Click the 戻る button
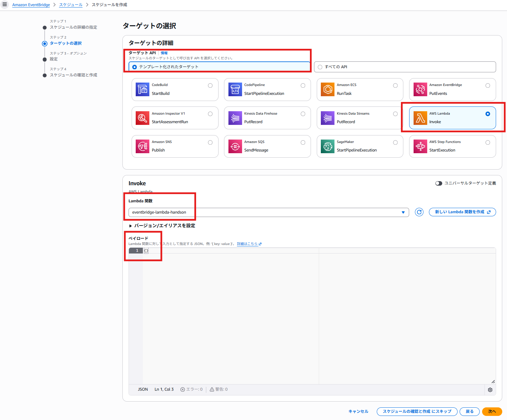This screenshot has width=507, height=420. click(469, 411)
